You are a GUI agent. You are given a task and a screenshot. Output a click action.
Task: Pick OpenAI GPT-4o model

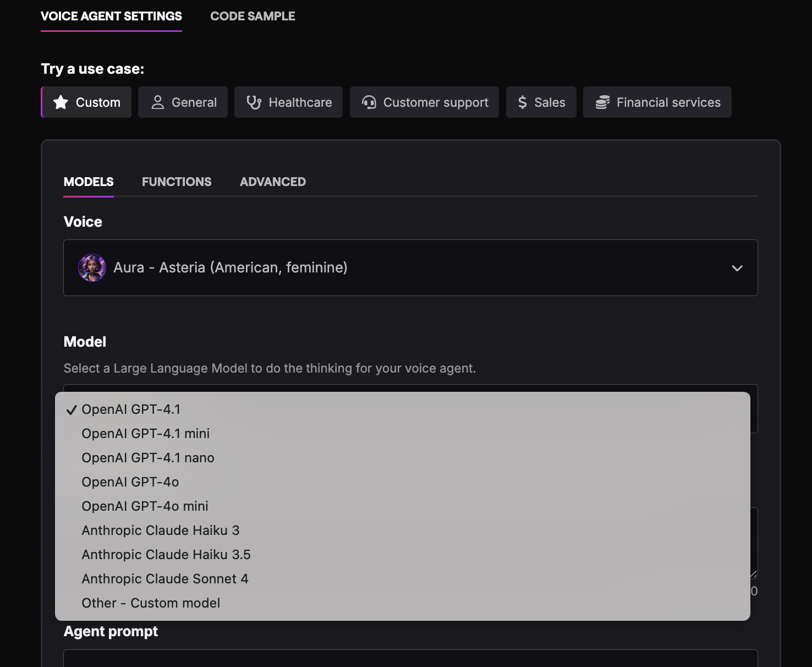click(x=130, y=482)
